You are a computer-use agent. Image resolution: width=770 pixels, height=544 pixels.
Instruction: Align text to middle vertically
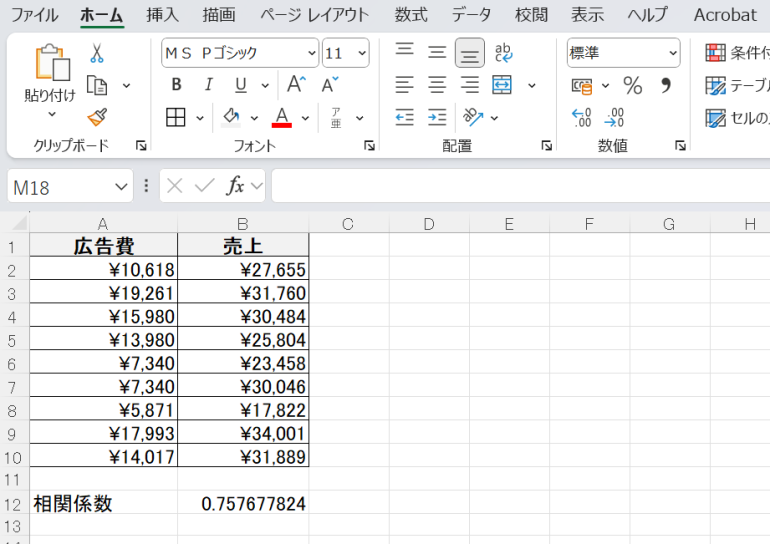click(x=437, y=52)
